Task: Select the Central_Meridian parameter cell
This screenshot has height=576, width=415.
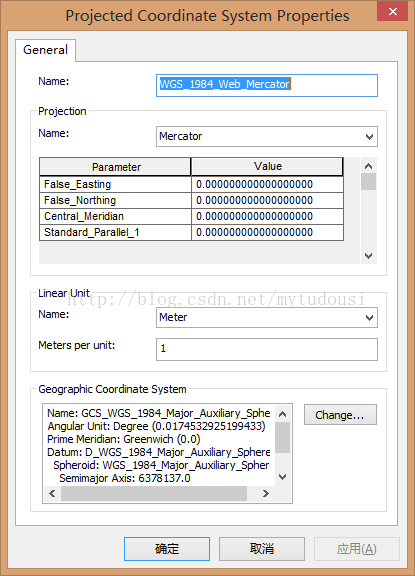Action: (115, 216)
